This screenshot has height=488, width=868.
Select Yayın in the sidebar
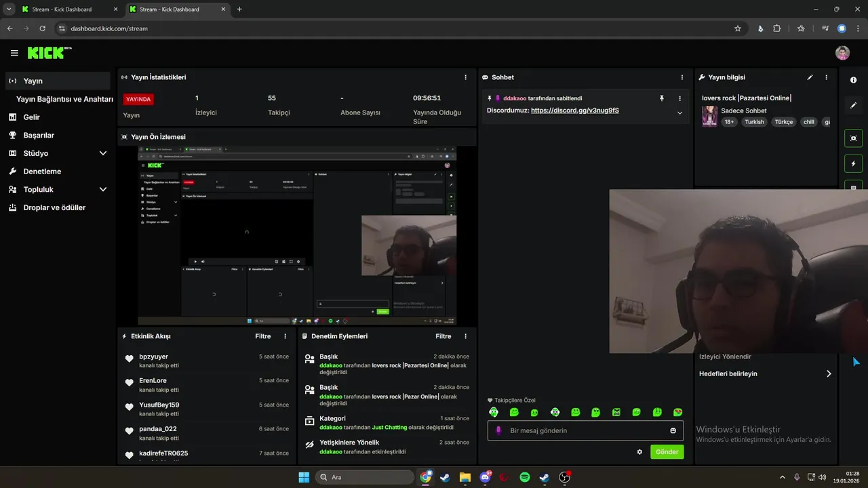pos(58,81)
